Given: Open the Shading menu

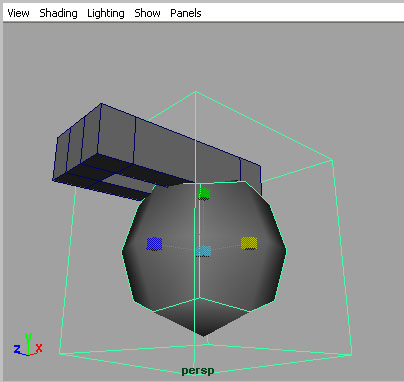Looking at the screenshot, I should [x=58, y=13].
